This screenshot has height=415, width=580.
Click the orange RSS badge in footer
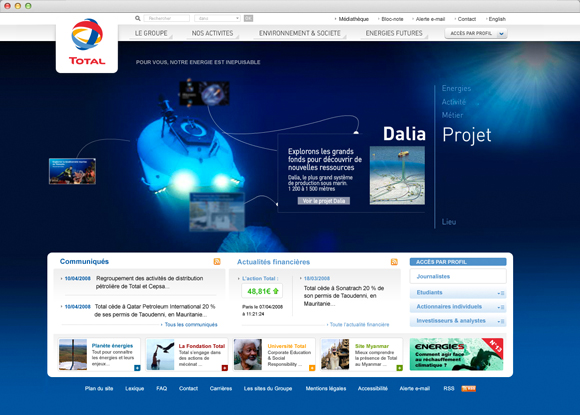coord(468,388)
